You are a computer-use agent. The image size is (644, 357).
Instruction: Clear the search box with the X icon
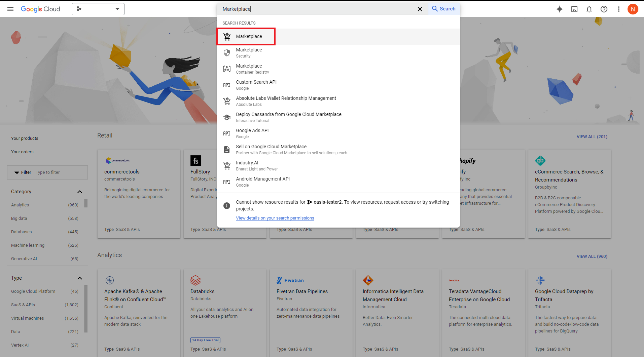[x=420, y=9]
